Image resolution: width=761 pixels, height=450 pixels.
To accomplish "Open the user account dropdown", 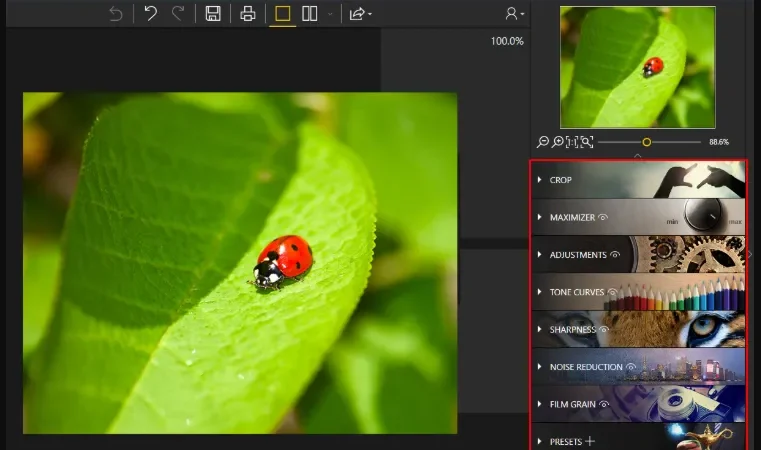I will [x=514, y=14].
